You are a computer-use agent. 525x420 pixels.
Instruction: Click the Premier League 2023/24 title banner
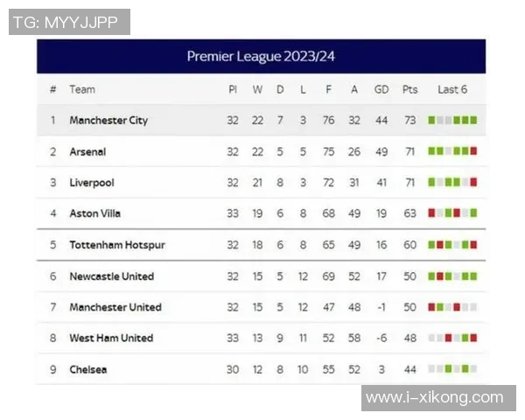click(x=261, y=56)
